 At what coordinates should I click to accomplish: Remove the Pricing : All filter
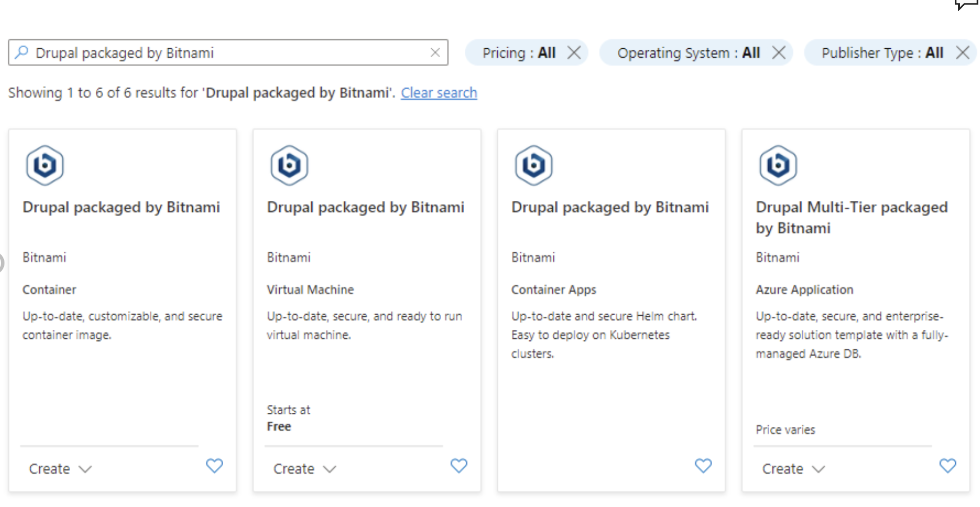coord(574,52)
